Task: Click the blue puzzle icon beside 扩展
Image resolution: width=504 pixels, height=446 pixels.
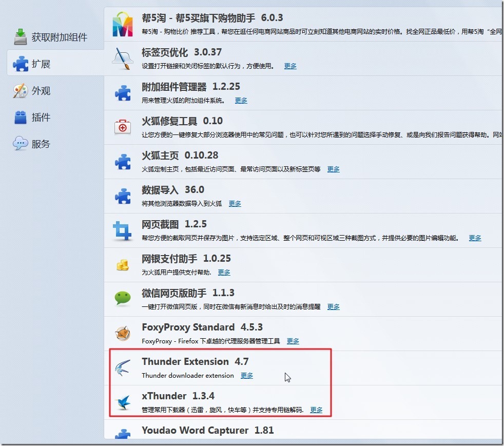Action: 20,64
